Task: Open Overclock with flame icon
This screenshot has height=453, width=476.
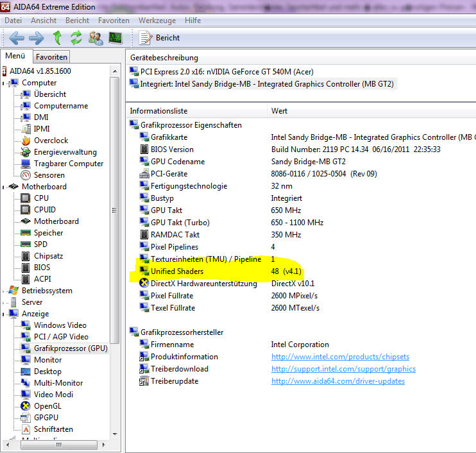Action: pyautogui.click(x=51, y=141)
